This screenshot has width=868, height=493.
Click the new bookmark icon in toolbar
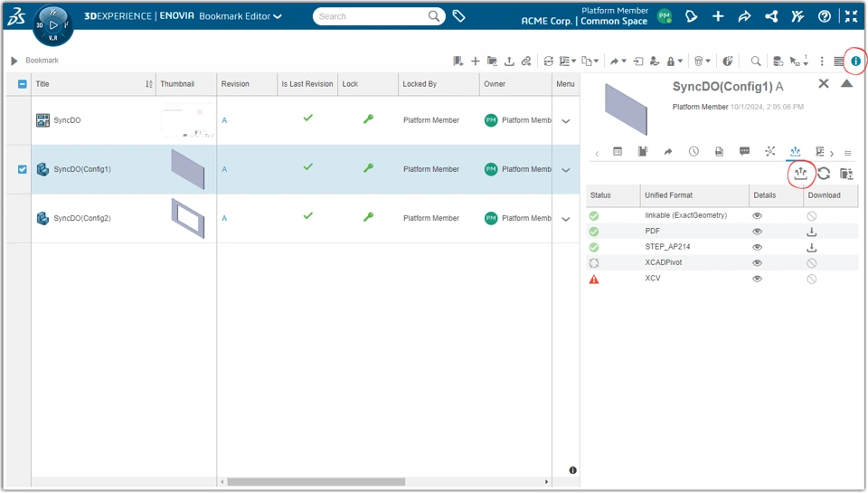[458, 61]
